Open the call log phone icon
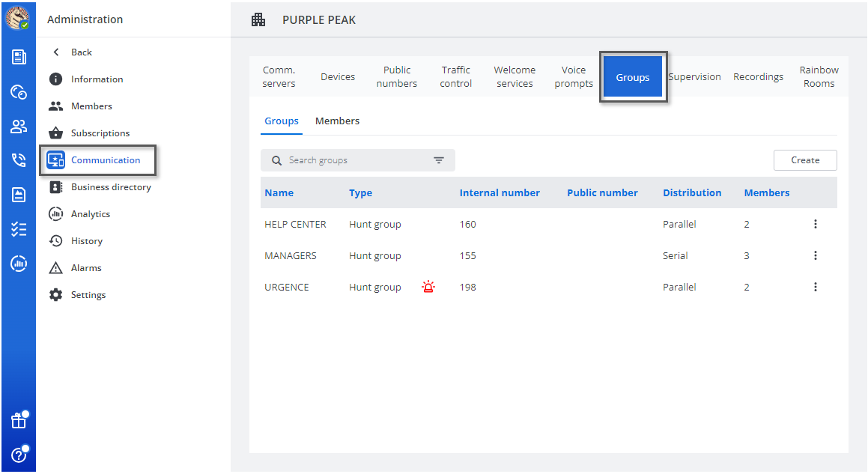The width and height of the screenshot is (868, 474). [x=19, y=160]
